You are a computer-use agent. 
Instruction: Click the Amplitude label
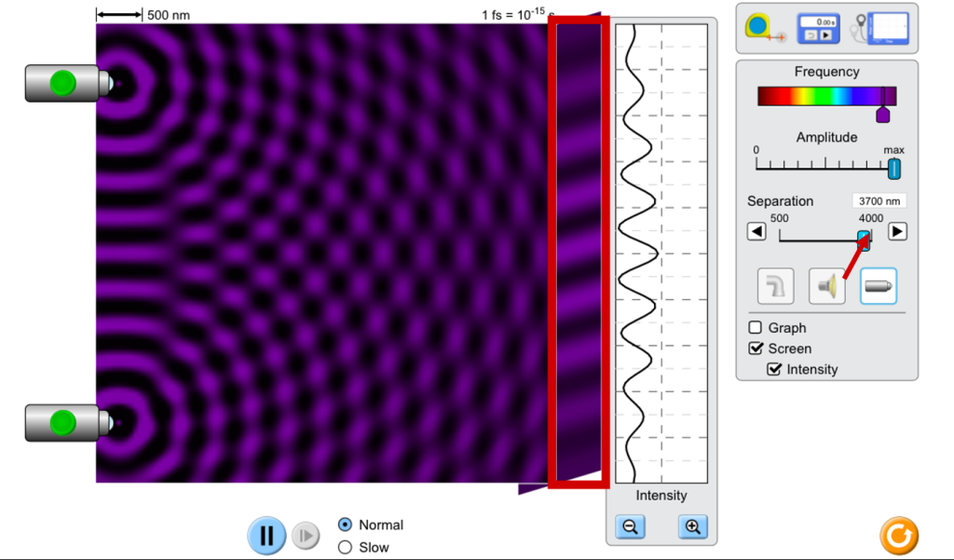(827, 138)
